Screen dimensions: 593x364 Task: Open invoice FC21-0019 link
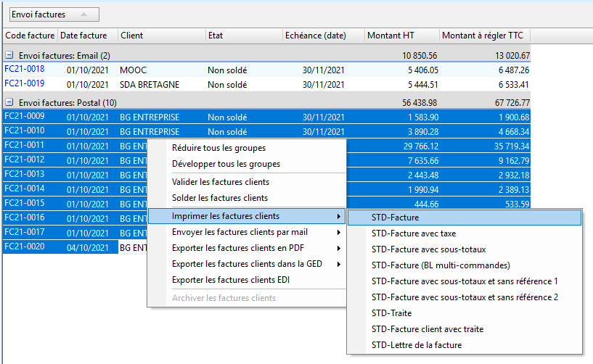[24, 84]
